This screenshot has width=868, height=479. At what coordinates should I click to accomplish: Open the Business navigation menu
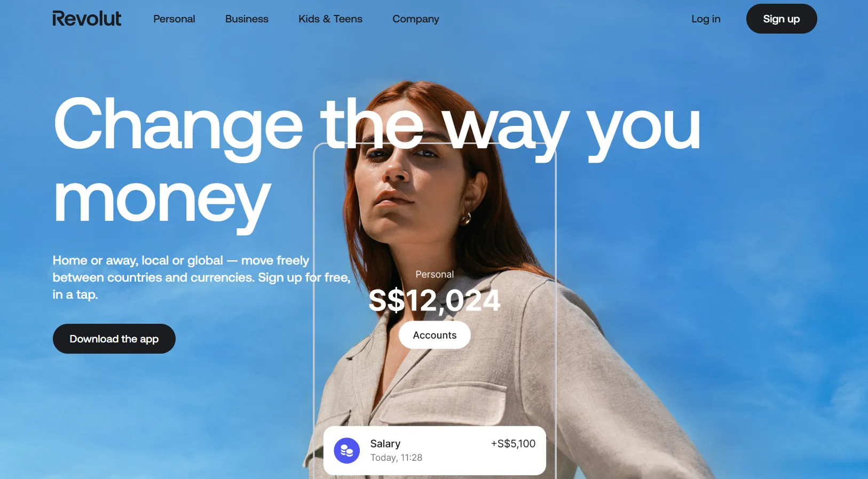[247, 19]
